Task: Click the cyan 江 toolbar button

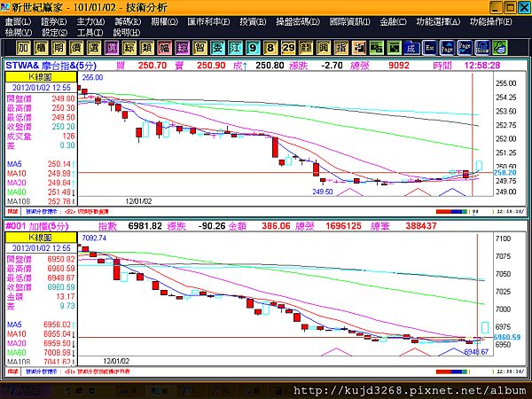Action: (x=235, y=48)
